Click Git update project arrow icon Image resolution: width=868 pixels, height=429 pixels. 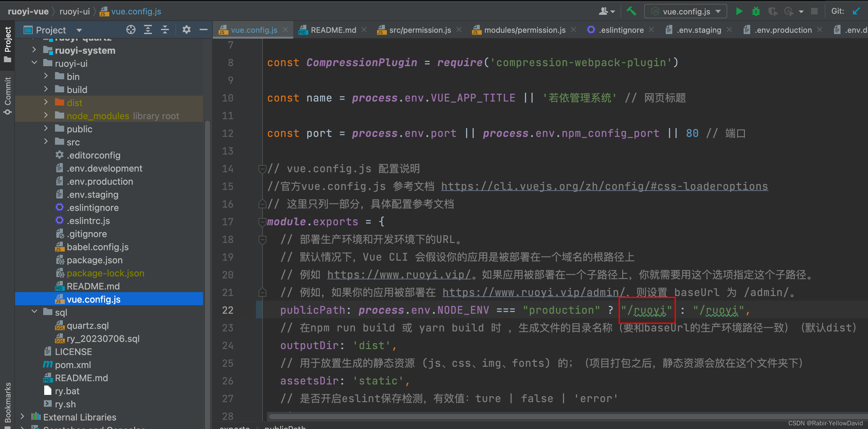point(856,11)
